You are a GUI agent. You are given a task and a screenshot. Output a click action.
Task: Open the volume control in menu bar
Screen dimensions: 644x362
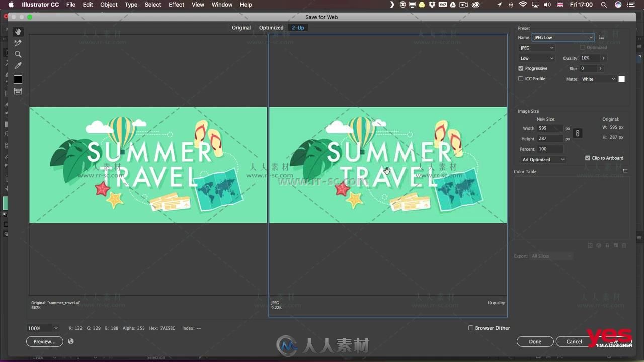(547, 5)
